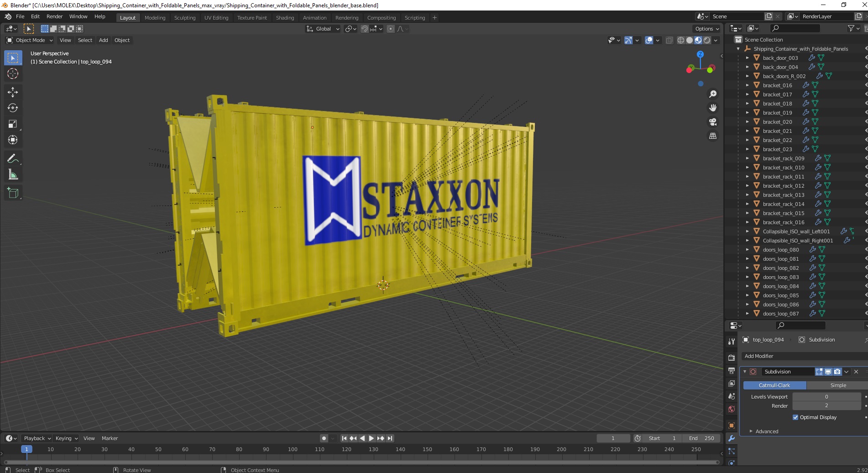Switch to the Shading workspace tab
The height and width of the screenshot is (473, 868).
[x=285, y=18]
